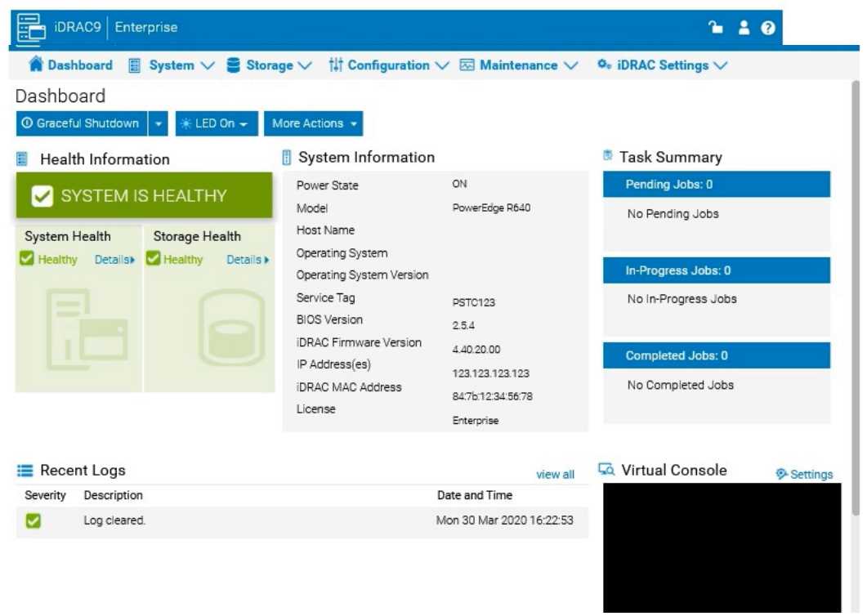Click the Storage Health healthy checkmark

tap(154, 259)
